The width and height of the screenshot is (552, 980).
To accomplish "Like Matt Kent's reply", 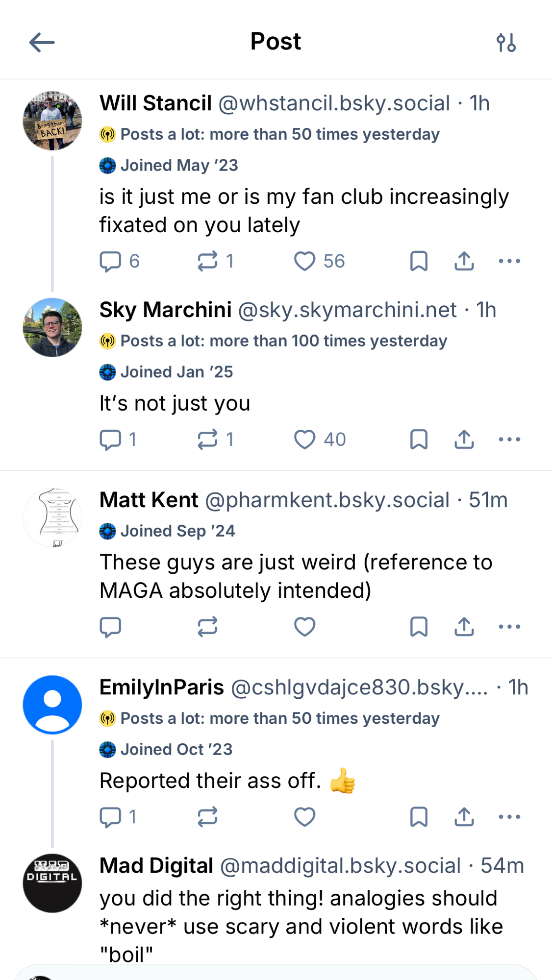I will pos(304,627).
